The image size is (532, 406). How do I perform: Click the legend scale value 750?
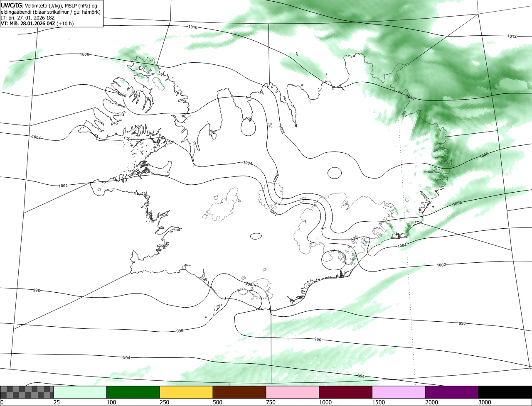pyautogui.click(x=270, y=402)
